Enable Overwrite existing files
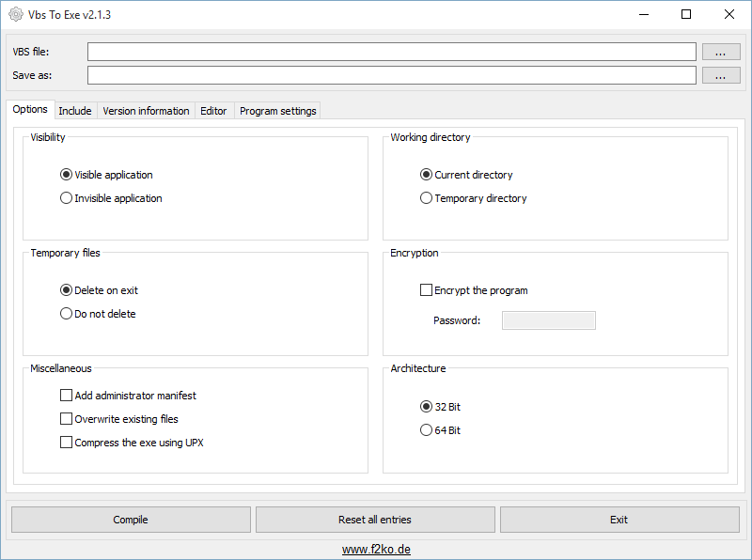Screen dimensions: 752x560 67,419
